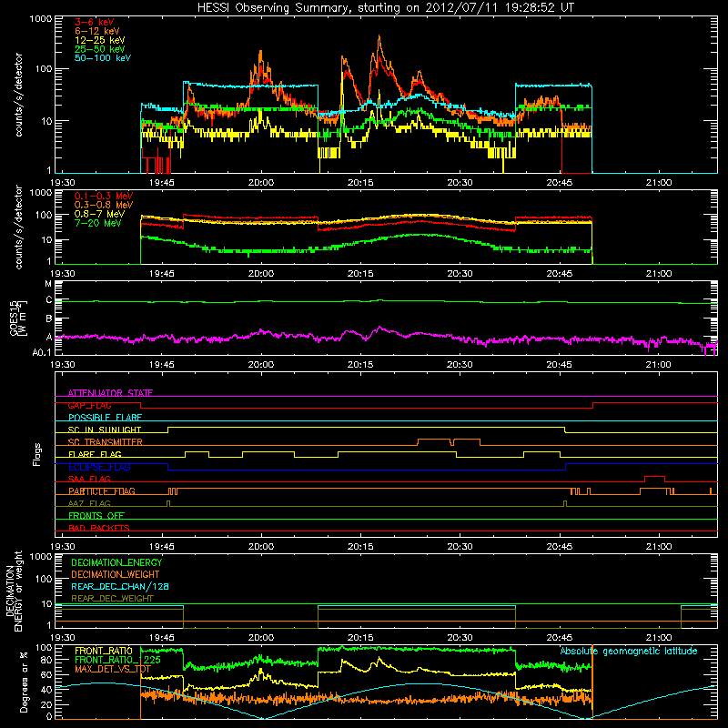This screenshot has height=728, width=728.
Task: Click the 0.3-0.8 MeV legend entry
Action: coord(104,205)
